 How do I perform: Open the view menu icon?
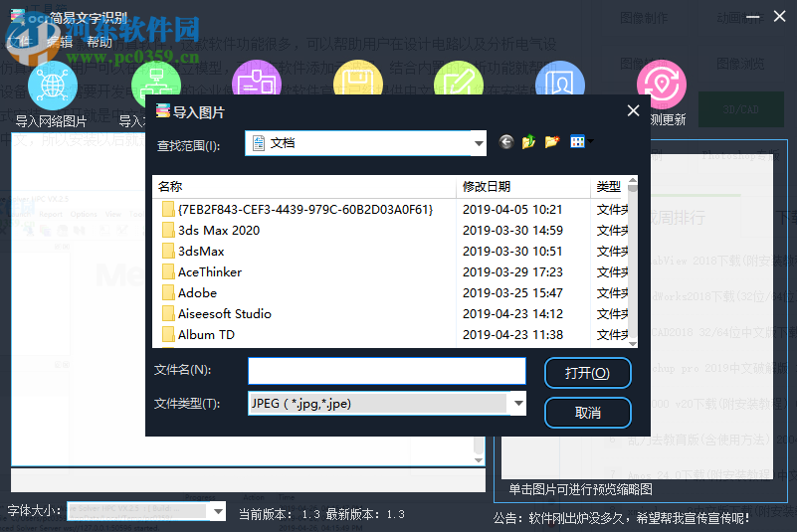click(581, 142)
